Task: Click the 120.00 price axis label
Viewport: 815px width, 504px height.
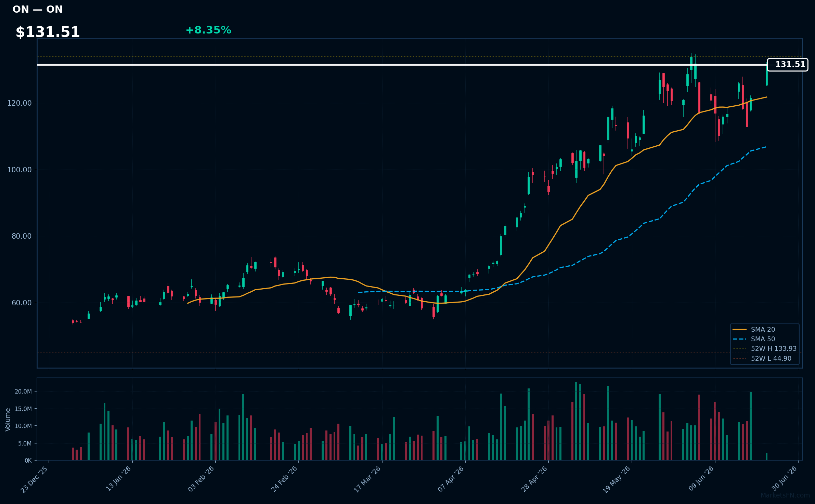Action: tap(20, 103)
